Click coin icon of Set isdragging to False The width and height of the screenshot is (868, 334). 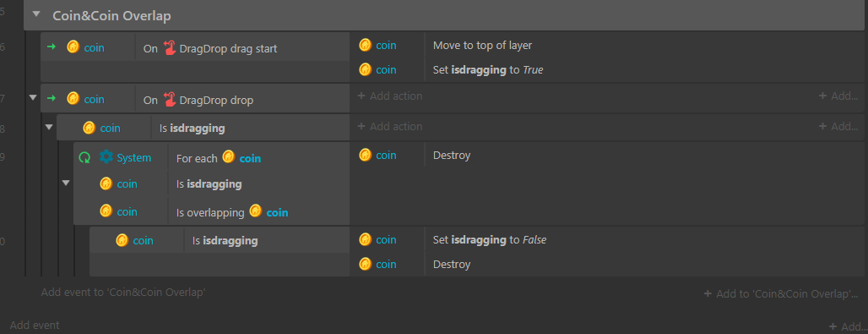[365, 239]
